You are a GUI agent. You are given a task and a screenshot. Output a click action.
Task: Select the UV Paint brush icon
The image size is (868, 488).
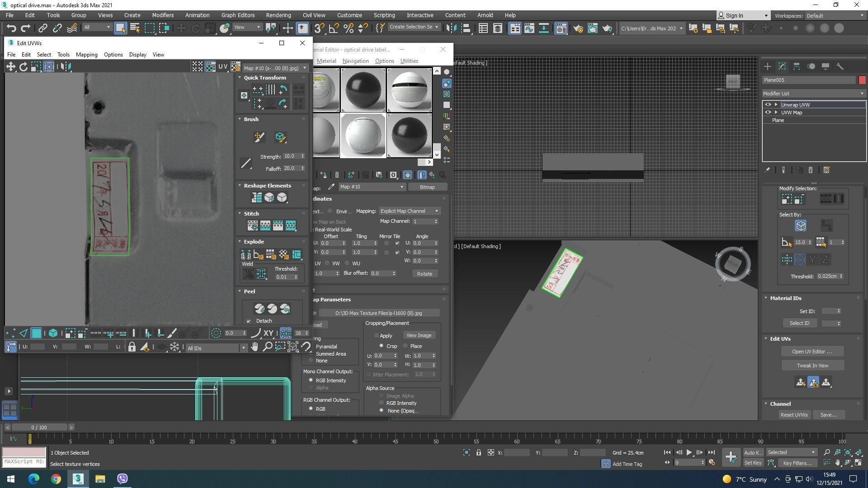pyautogui.click(x=259, y=137)
